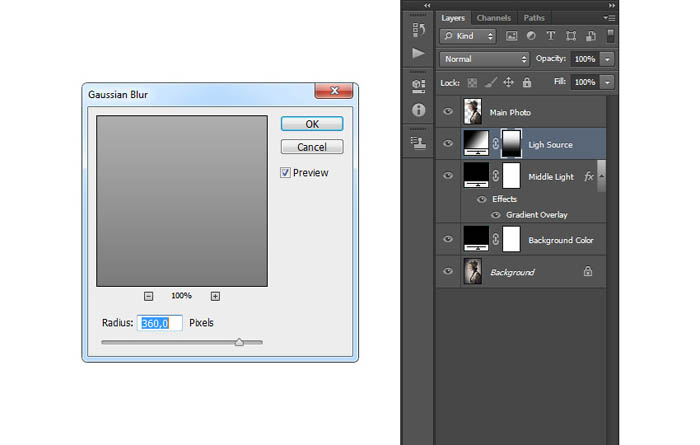Screen dimensions: 700x445
Task: Open the Actions panel play icon
Action: click(x=418, y=53)
